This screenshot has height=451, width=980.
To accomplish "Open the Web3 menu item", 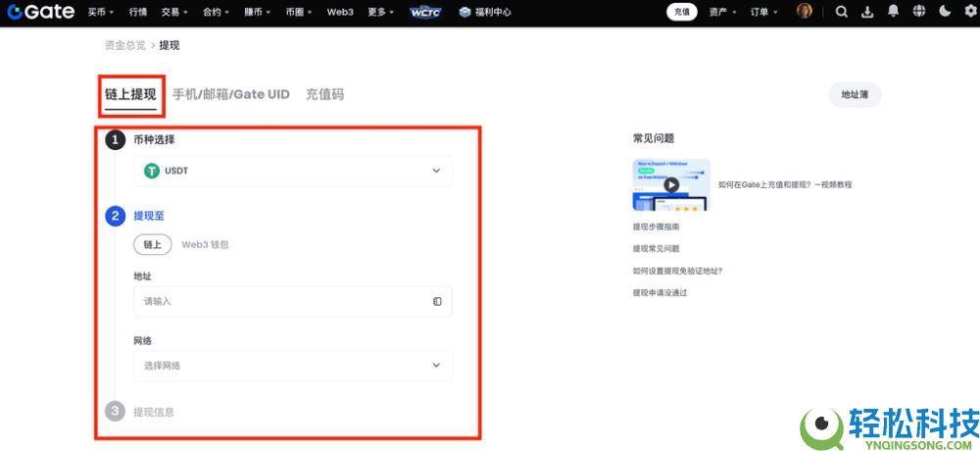I will tap(341, 12).
